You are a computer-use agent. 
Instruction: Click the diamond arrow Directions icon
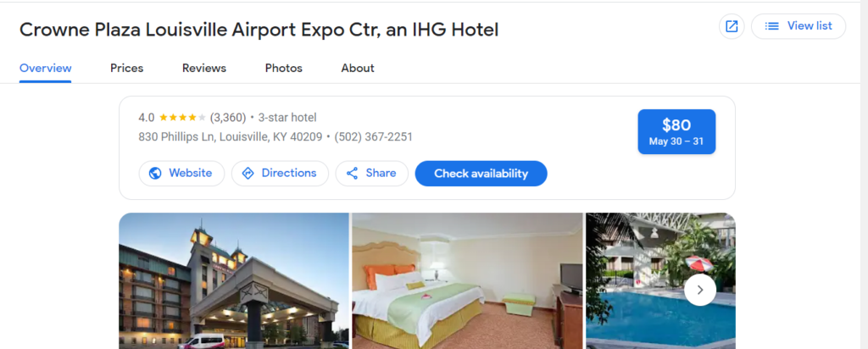point(248,173)
